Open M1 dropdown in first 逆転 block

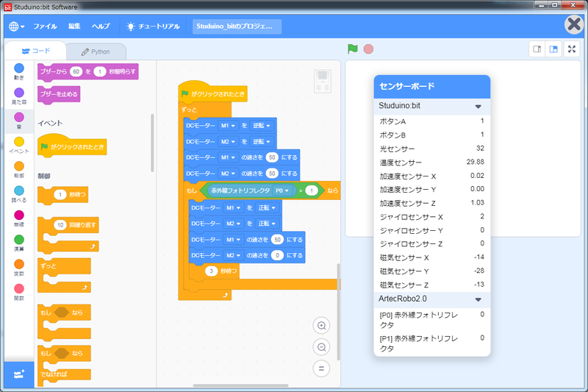point(228,126)
